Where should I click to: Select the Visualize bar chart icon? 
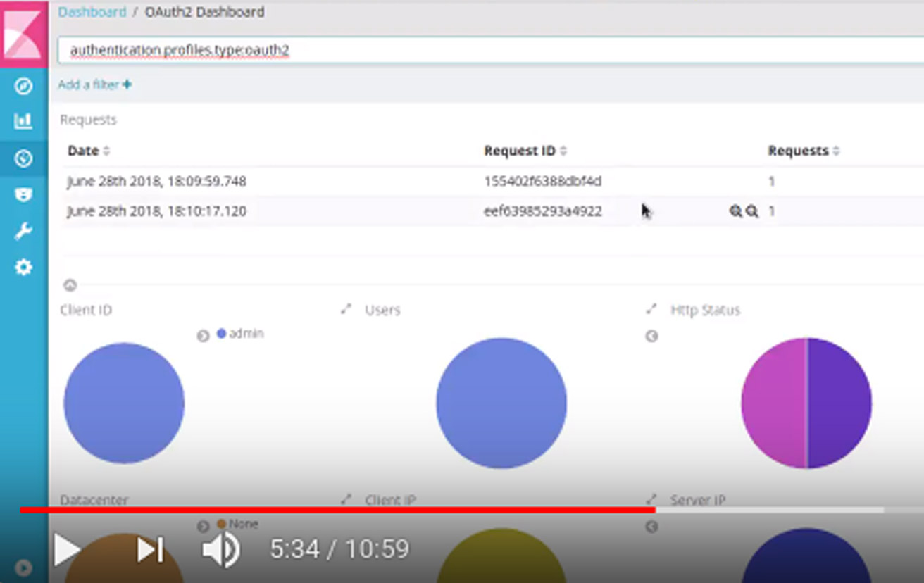tap(23, 121)
